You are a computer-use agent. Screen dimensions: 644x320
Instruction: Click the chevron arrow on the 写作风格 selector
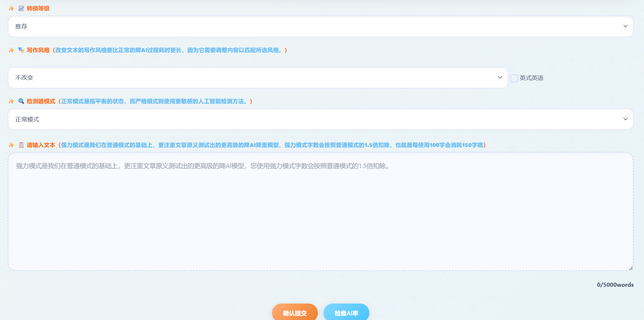(500, 77)
